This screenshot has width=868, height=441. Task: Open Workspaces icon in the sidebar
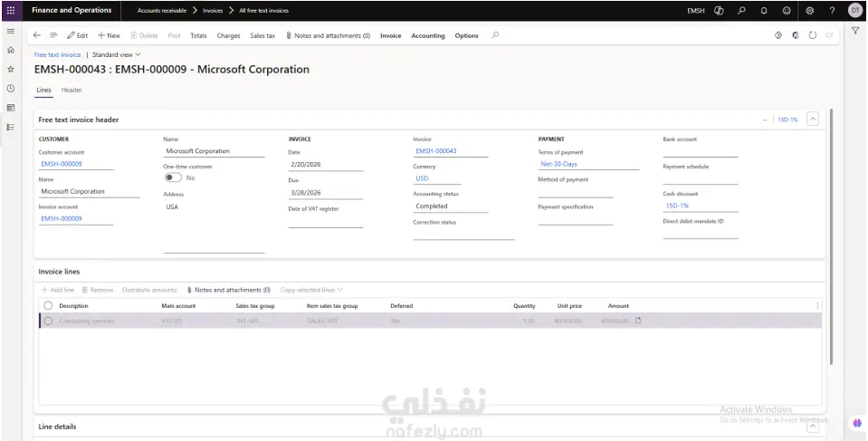click(11, 108)
